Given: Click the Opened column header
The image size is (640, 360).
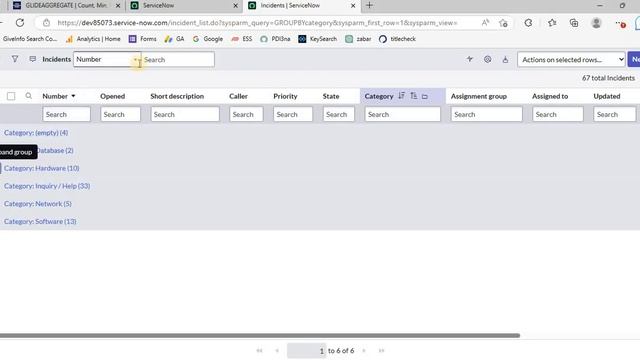Looking at the screenshot, I should coord(113,96).
